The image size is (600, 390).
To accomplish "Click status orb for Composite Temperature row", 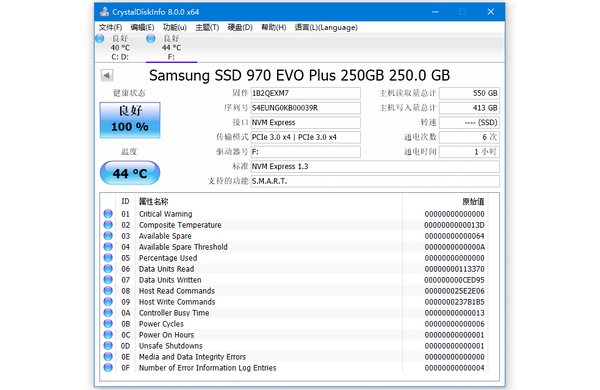I will 108,225.
